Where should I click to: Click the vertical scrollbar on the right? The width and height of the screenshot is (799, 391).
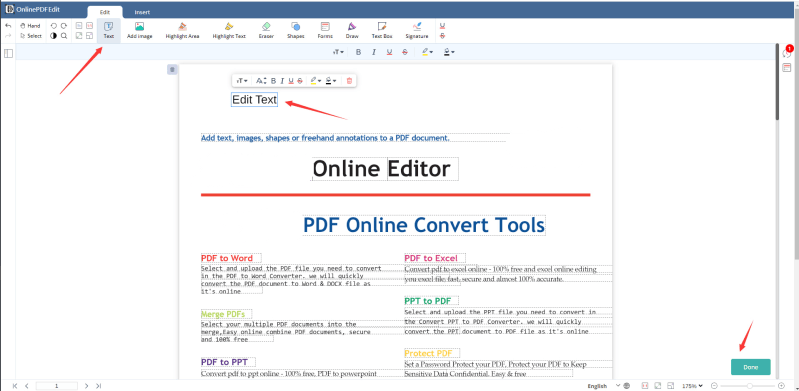777,83
